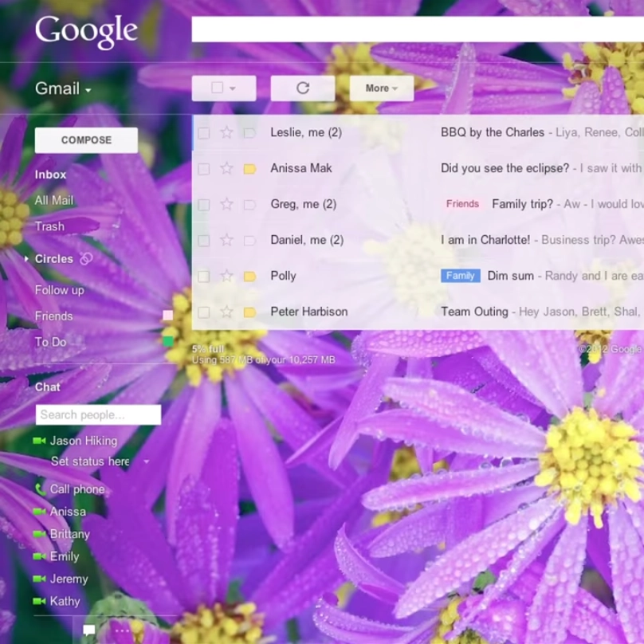Click the Refresh mail icon
The height and width of the screenshot is (644, 644).
point(302,88)
